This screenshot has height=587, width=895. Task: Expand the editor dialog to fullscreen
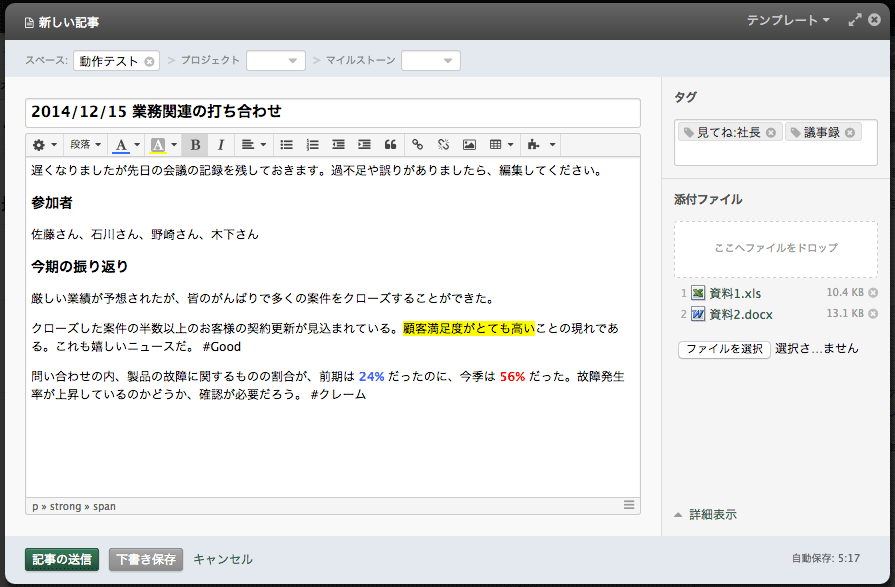pyautogui.click(x=854, y=21)
